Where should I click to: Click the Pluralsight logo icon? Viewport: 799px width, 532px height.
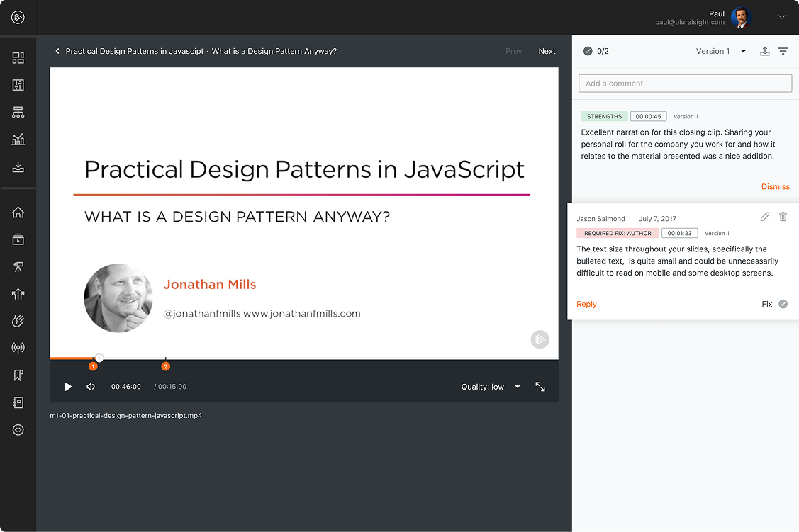click(x=18, y=17)
